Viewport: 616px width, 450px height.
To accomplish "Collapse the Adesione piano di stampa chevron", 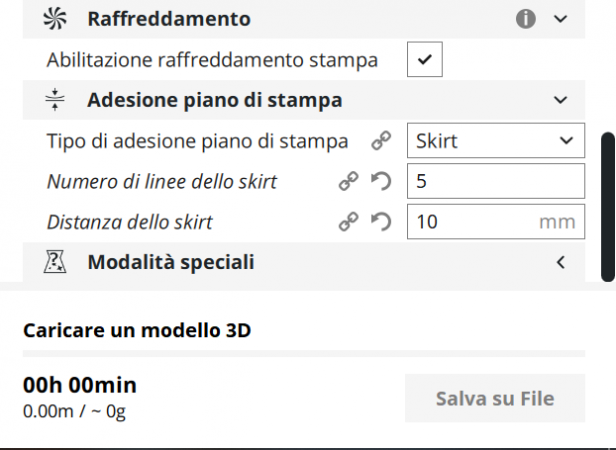I will pyautogui.click(x=560, y=100).
